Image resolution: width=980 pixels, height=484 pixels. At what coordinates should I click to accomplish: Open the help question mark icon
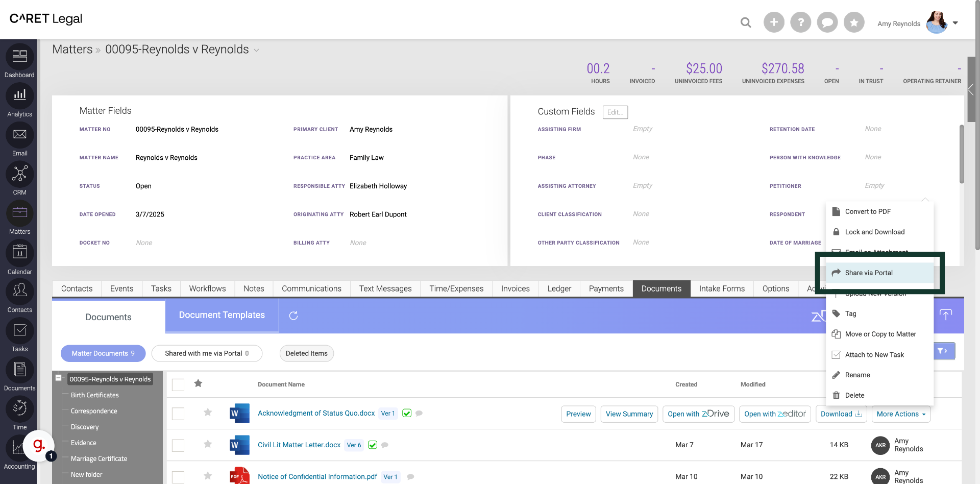tap(800, 22)
